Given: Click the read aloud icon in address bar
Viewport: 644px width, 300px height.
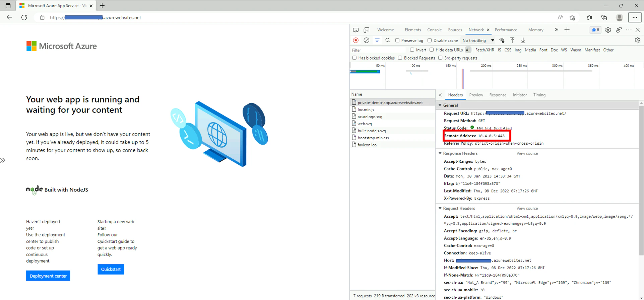Looking at the screenshot, I should (x=560, y=17).
